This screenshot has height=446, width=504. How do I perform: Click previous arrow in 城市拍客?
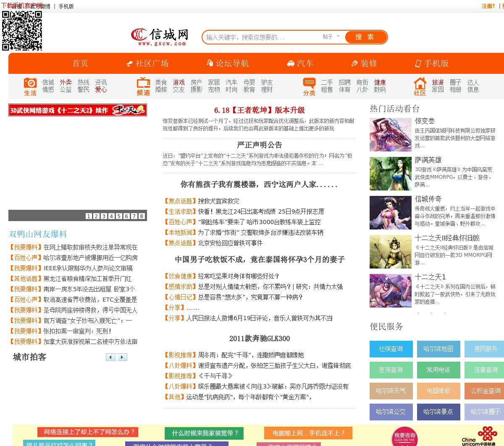click(x=111, y=357)
